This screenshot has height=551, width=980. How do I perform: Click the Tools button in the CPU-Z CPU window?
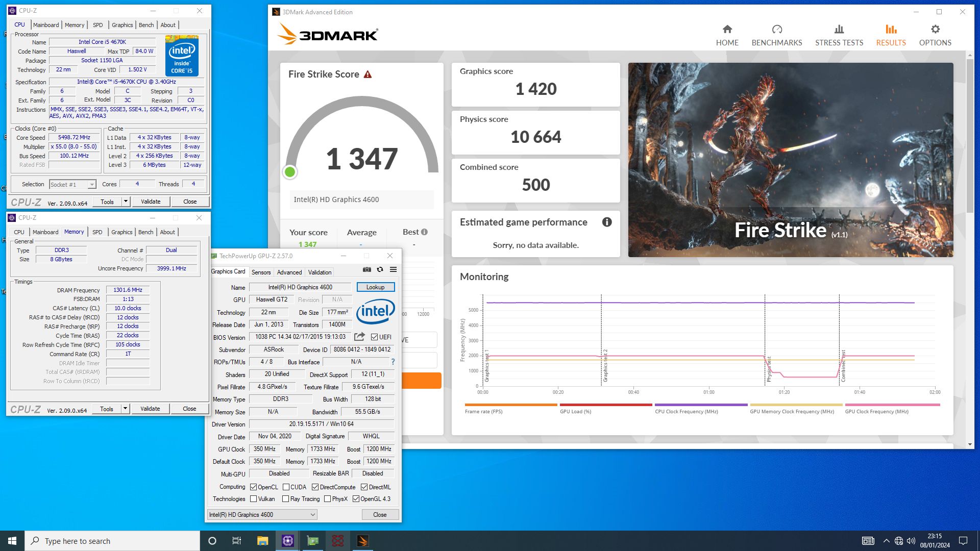[x=107, y=202]
